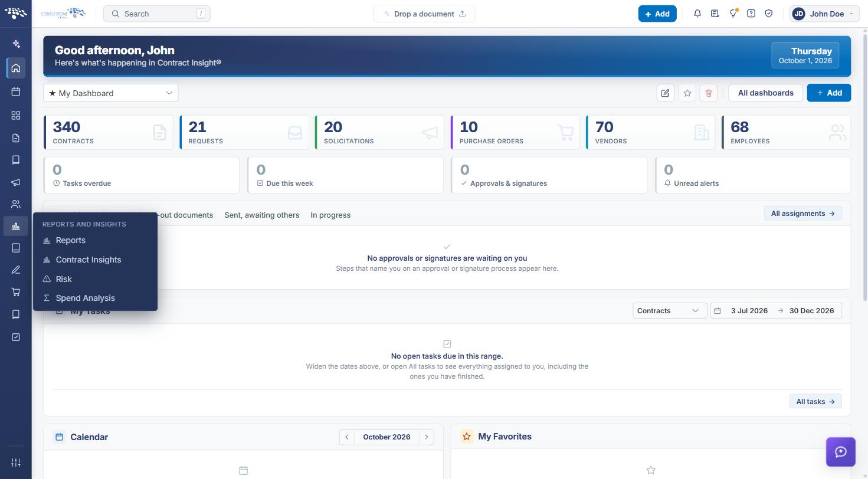Go to Home via the sidebar house icon
This screenshot has width=868, height=479.
tap(16, 68)
